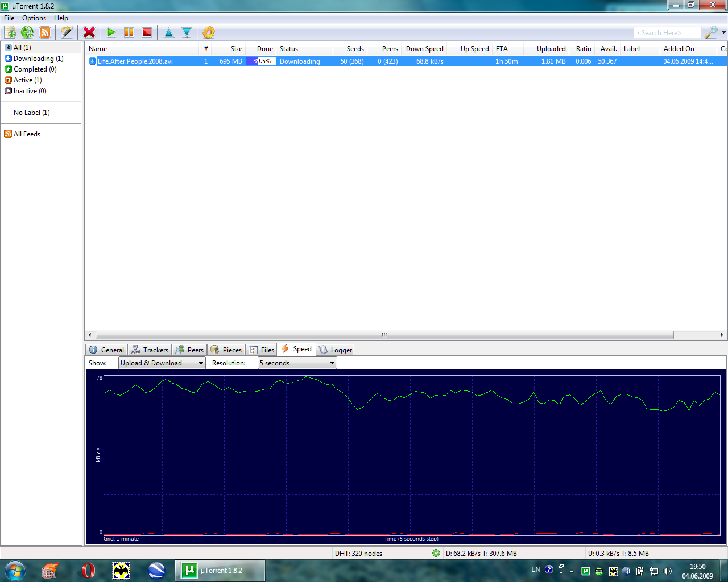728x582 pixels.
Task: Move torrent down in queue
Action: pyautogui.click(x=187, y=32)
